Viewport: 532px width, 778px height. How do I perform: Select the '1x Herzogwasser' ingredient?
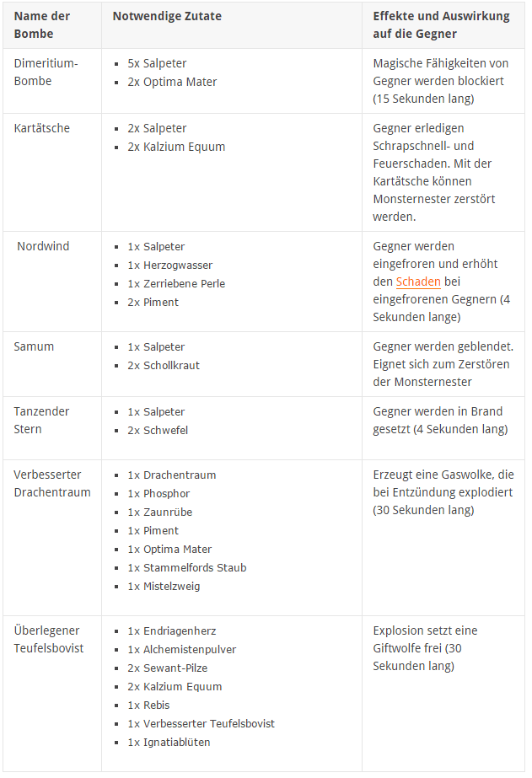tap(169, 265)
